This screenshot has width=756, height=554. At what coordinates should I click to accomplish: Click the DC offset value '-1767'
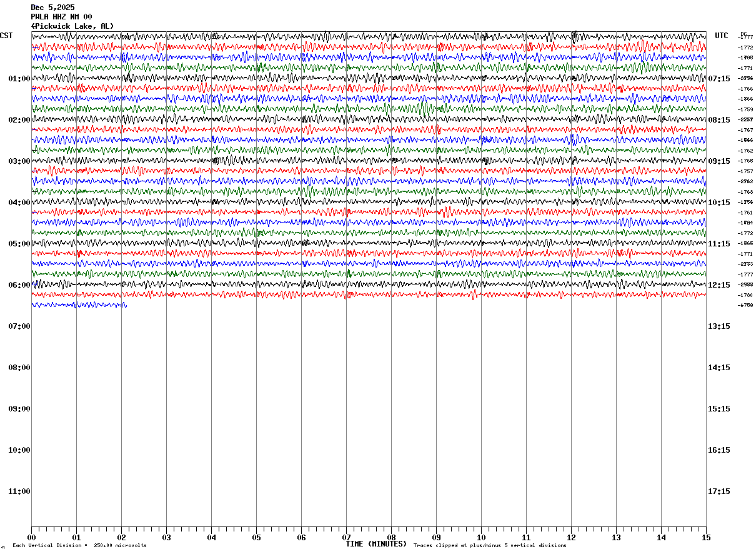tap(745, 130)
